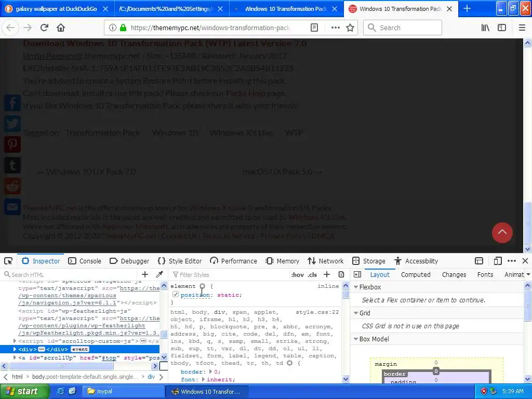Open the Network tab
532x399 pixels.
coord(326,261)
